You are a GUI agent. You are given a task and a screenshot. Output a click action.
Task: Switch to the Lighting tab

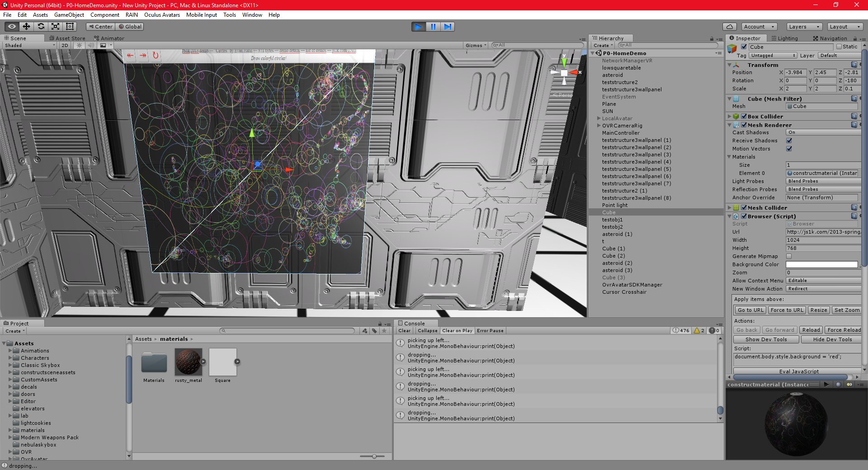click(784, 38)
